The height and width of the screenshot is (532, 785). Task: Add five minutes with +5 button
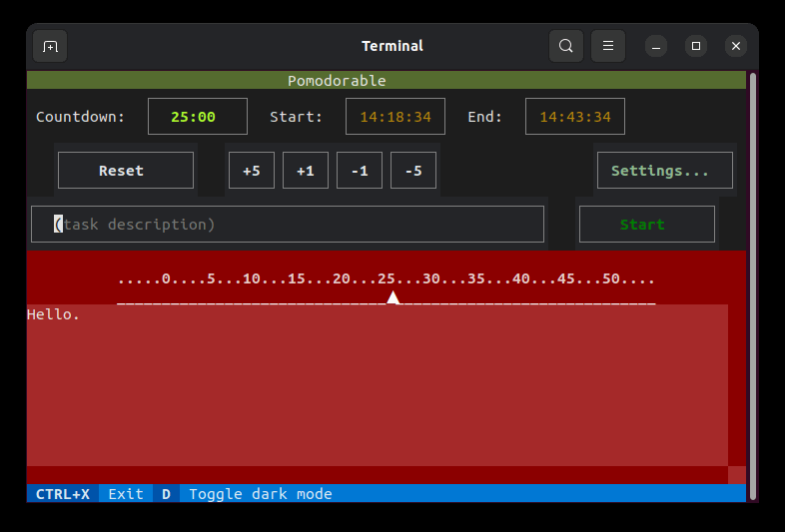click(252, 171)
